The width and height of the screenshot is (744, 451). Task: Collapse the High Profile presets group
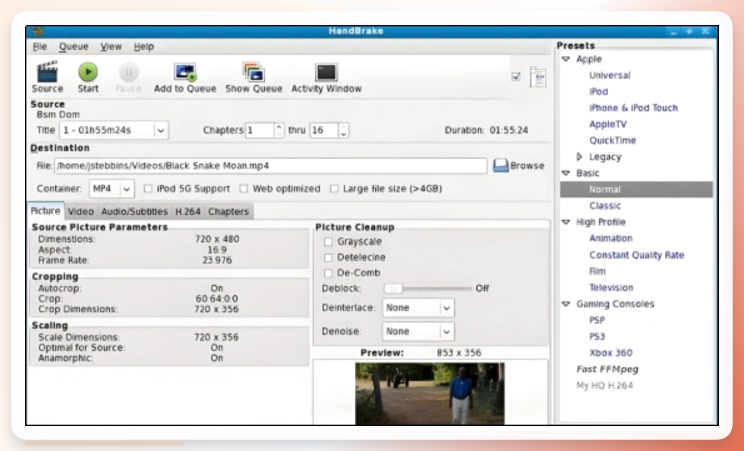566,222
